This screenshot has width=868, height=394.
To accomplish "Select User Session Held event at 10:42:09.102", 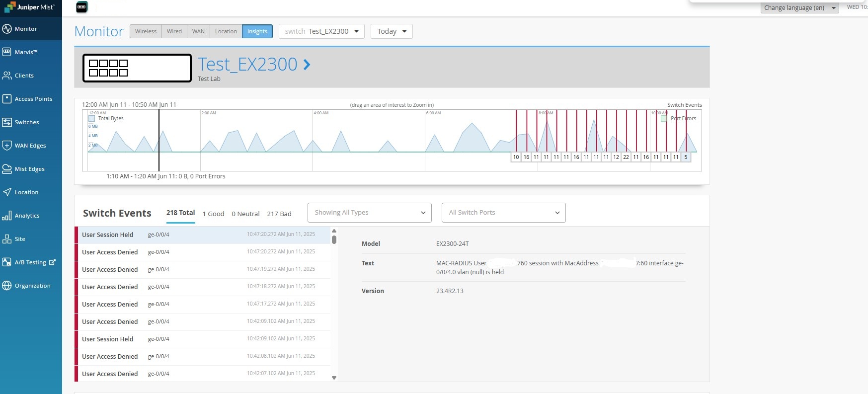I will tap(203, 339).
